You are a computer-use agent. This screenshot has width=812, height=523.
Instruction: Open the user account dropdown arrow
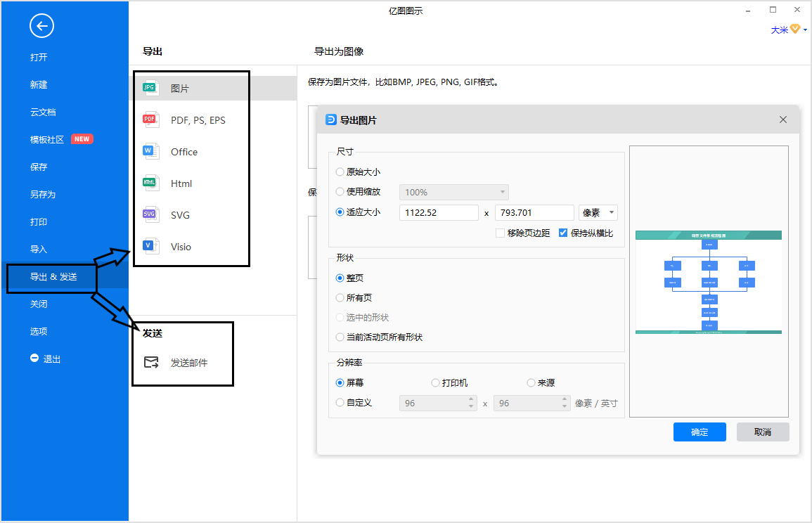[805, 30]
